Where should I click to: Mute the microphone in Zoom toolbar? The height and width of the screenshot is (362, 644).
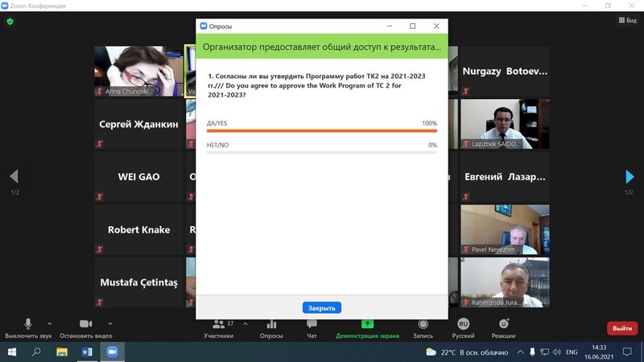28,323
